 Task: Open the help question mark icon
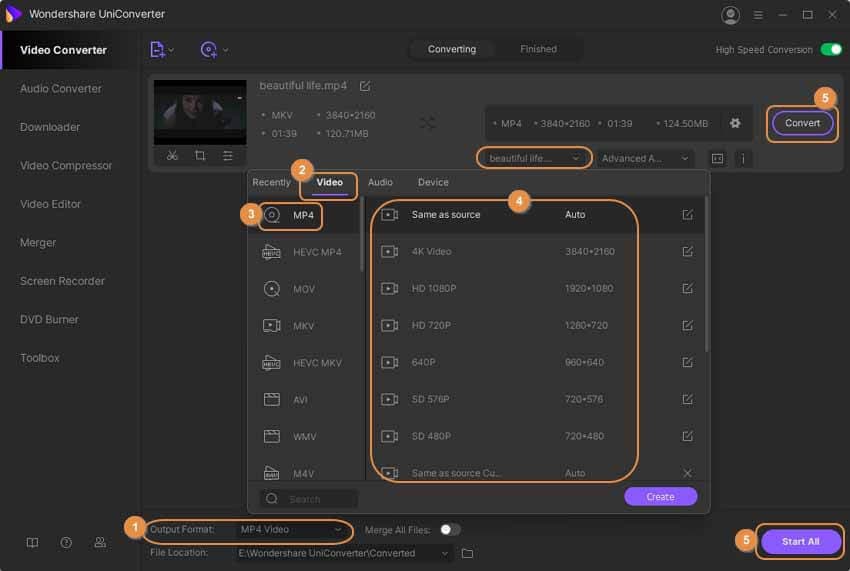[x=66, y=542]
